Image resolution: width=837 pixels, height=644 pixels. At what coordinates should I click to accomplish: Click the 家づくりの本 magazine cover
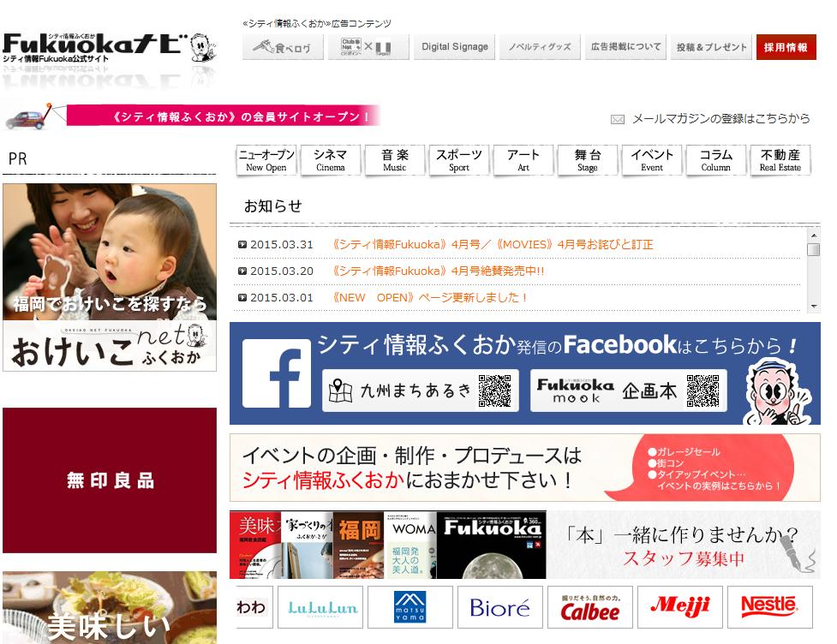[307, 545]
